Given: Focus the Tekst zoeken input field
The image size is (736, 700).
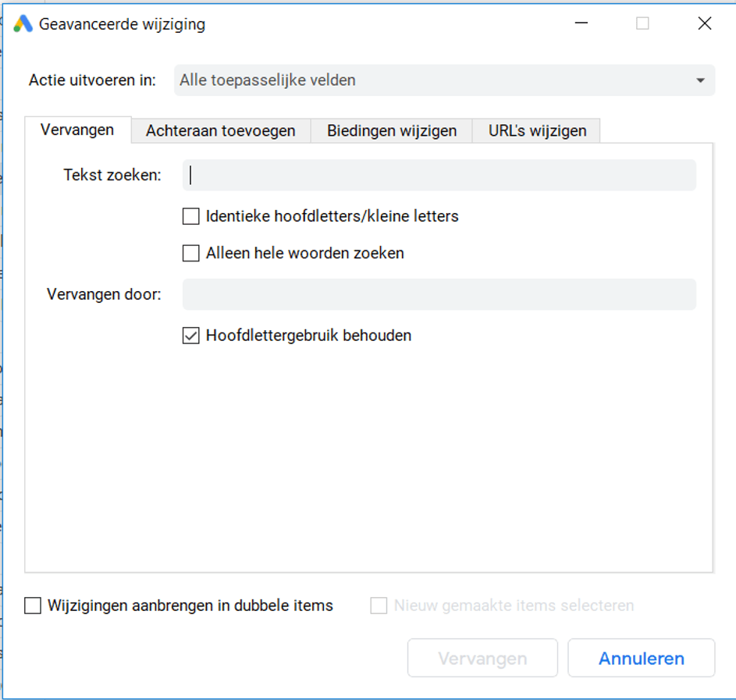Looking at the screenshot, I should tap(439, 175).
